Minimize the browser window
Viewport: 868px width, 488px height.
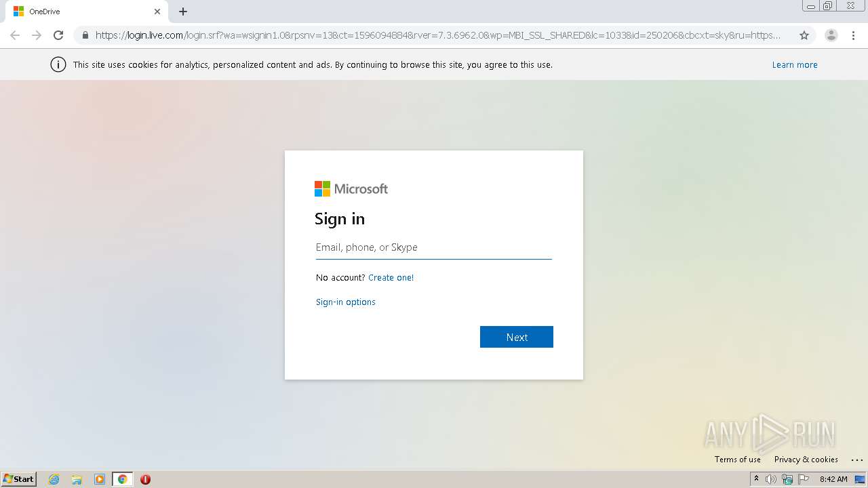pos(811,5)
